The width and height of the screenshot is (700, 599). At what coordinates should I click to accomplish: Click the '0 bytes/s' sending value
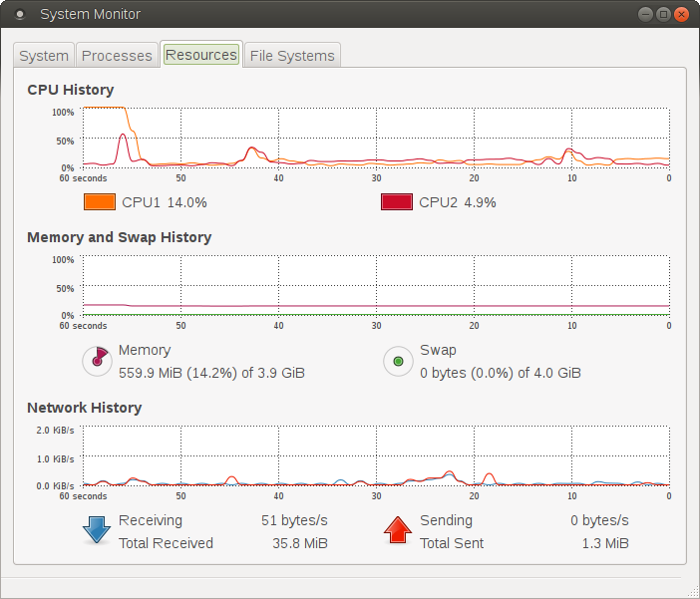pyautogui.click(x=599, y=520)
